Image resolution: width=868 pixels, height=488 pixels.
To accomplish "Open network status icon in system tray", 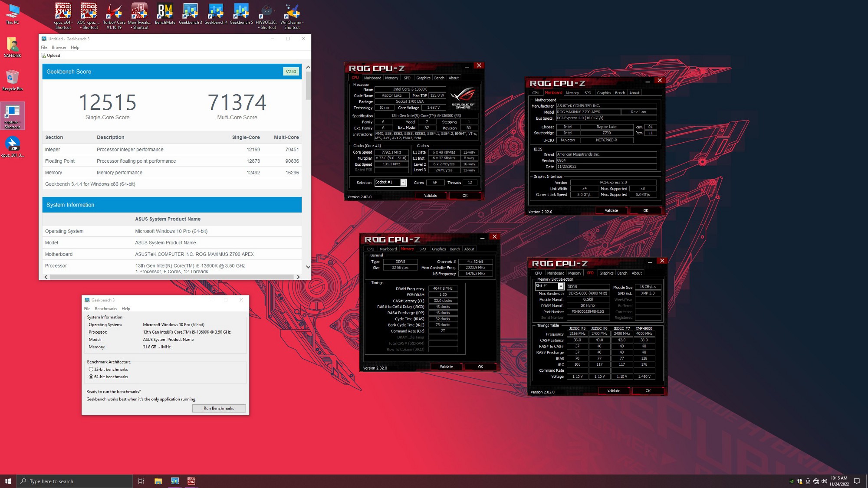I will [x=816, y=481].
